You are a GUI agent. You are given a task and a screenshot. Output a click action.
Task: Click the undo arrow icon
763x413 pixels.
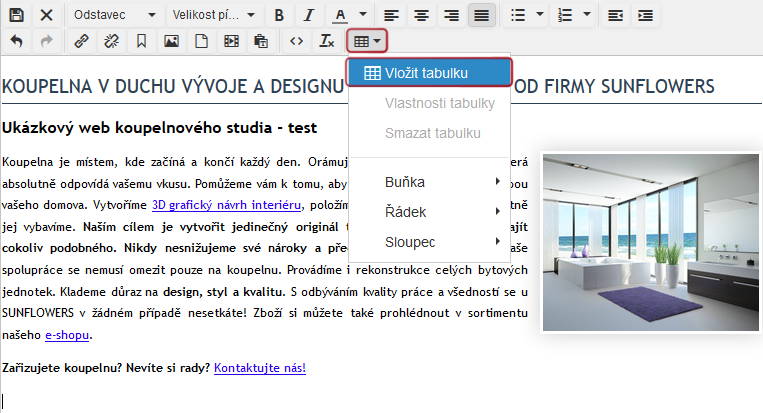coord(17,42)
